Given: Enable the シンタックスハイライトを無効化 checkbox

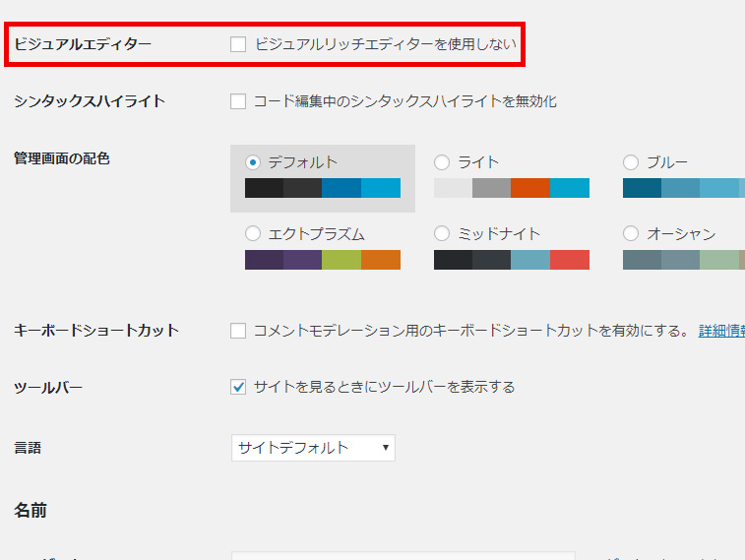Looking at the screenshot, I should tap(238, 101).
